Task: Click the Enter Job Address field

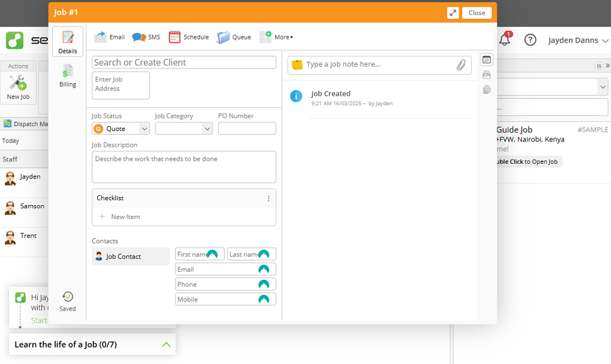Action: point(121,86)
